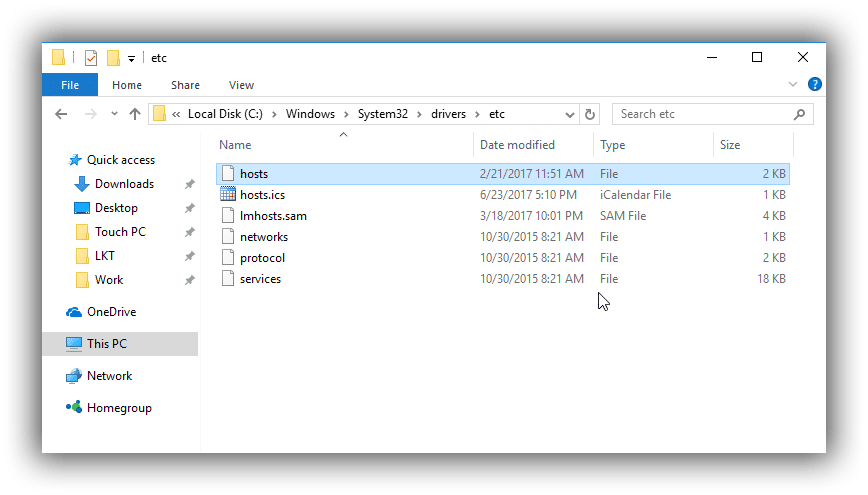Open Quick access in the navigation pane
Viewport: 868px width, 495px height.
point(121,160)
